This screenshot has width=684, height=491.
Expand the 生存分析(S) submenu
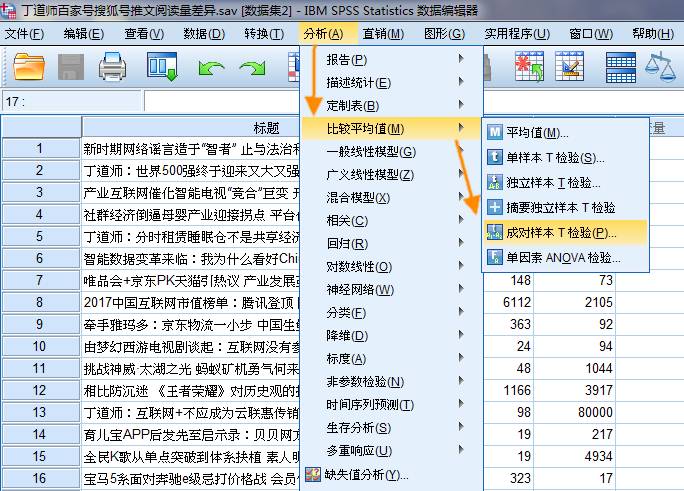pyautogui.click(x=391, y=428)
